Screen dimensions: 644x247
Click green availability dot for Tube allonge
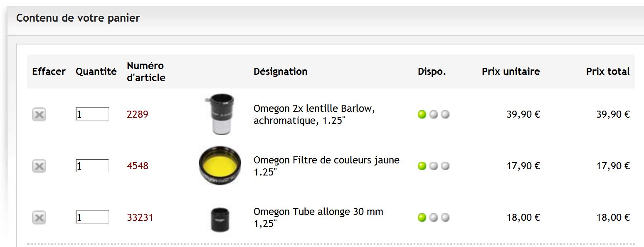[x=422, y=217]
